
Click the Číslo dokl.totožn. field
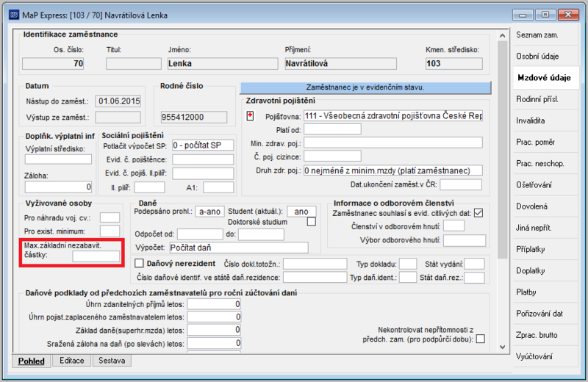point(315,264)
